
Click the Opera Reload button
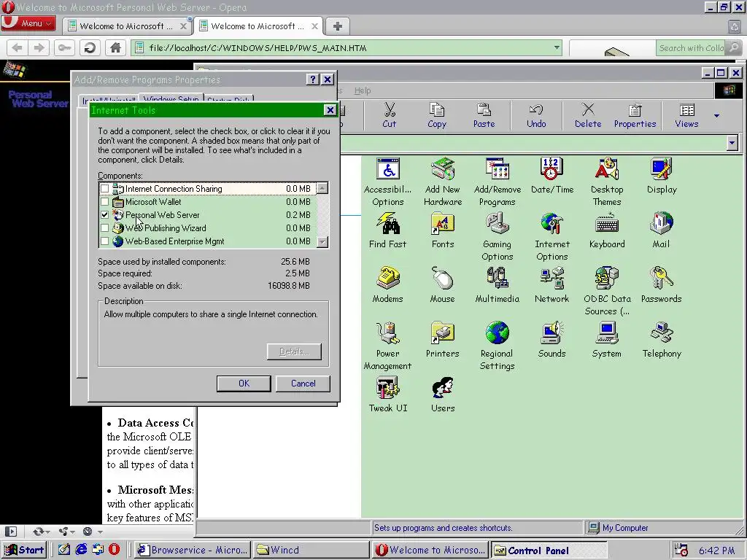point(90,47)
